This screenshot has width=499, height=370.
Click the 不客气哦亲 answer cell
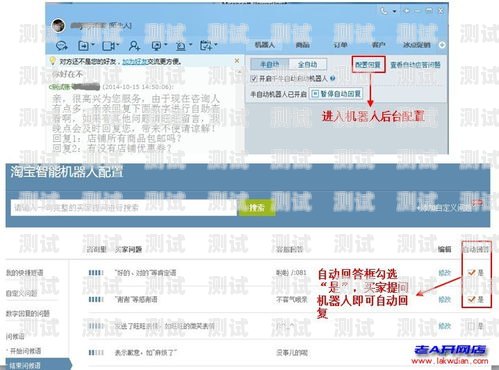(292, 299)
